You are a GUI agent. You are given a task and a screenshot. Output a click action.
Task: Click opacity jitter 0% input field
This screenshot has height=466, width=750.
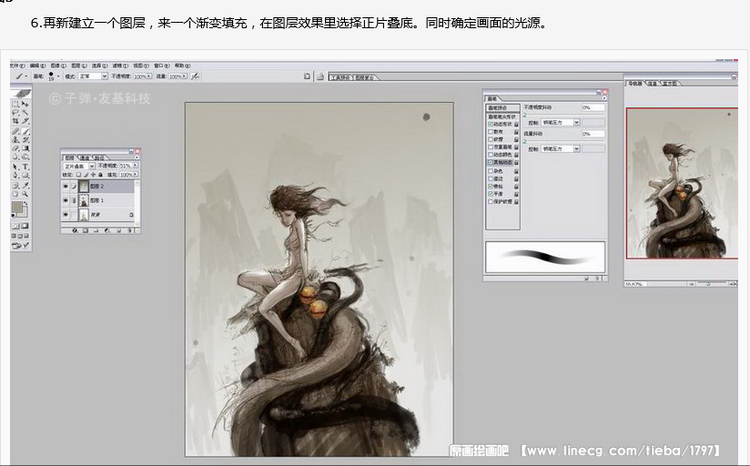point(593,108)
